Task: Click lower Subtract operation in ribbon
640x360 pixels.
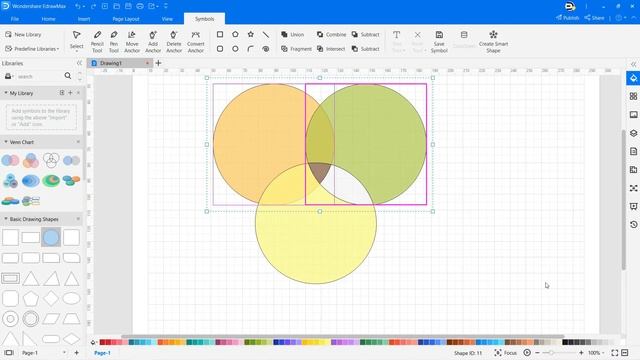Action: pyautogui.click(x=366, y=49)
